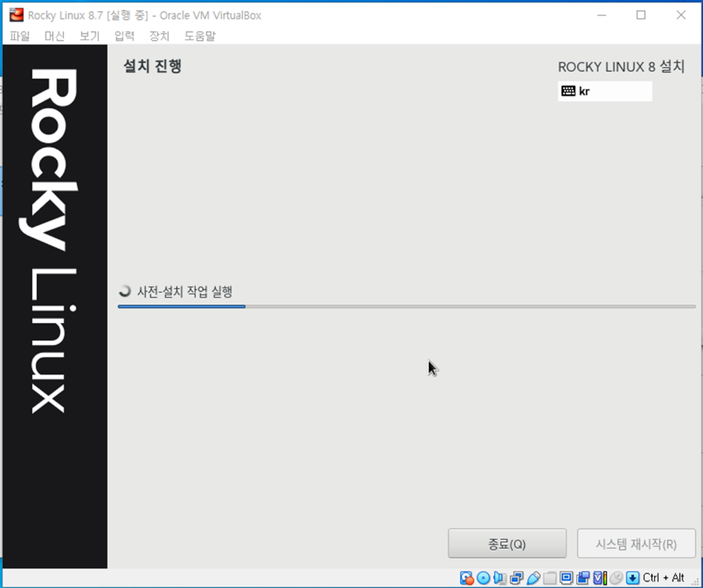Image resolution: width=703 pixels, height=588 pixels.
Task: Open the 보기 menu
Action: tap(89, 36)
